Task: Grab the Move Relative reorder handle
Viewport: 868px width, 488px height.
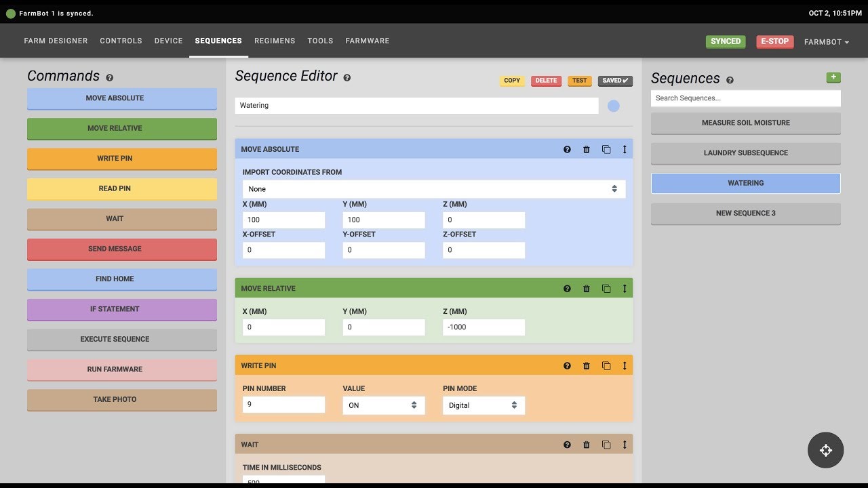Action: (625, 288)
